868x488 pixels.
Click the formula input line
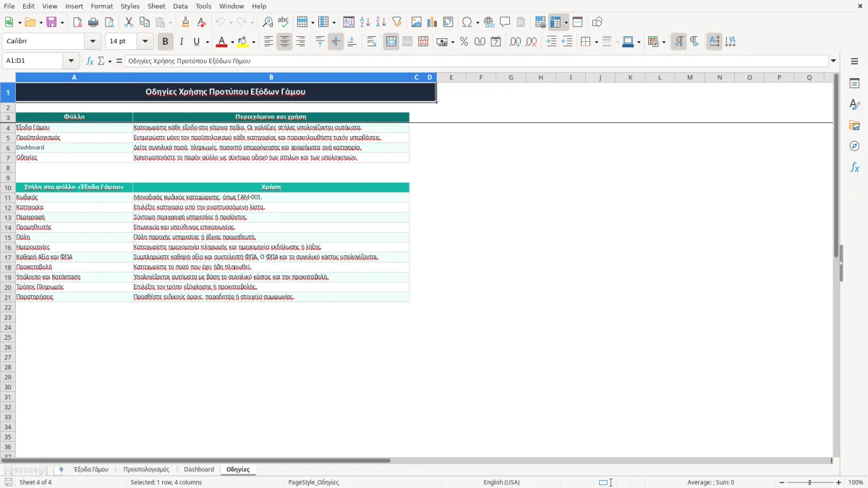[476, 61]
